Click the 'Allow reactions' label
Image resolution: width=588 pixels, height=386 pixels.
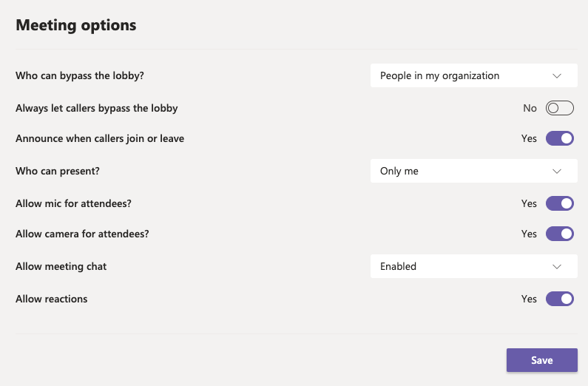(52, 299)
